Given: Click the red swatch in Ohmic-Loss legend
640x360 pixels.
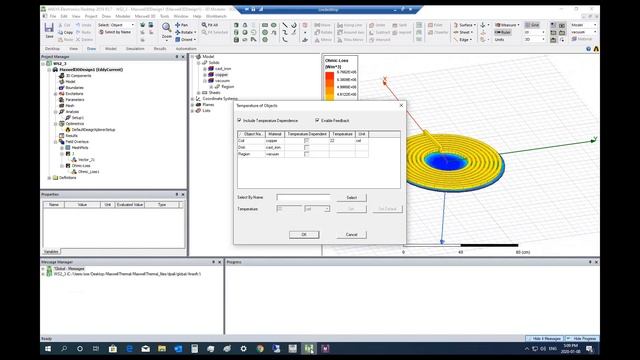Looking at the screenshot, I should (330, 76).
